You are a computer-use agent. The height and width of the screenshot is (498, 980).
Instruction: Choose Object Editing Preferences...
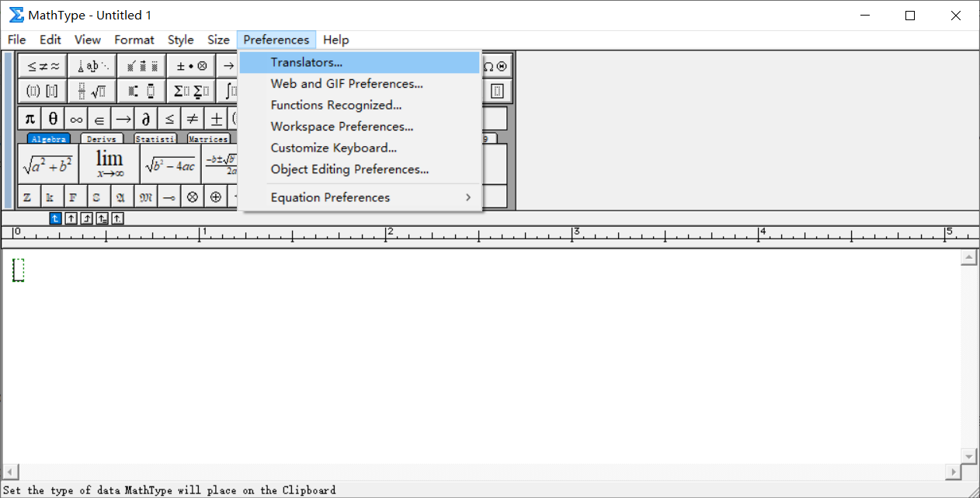point(360,169)
